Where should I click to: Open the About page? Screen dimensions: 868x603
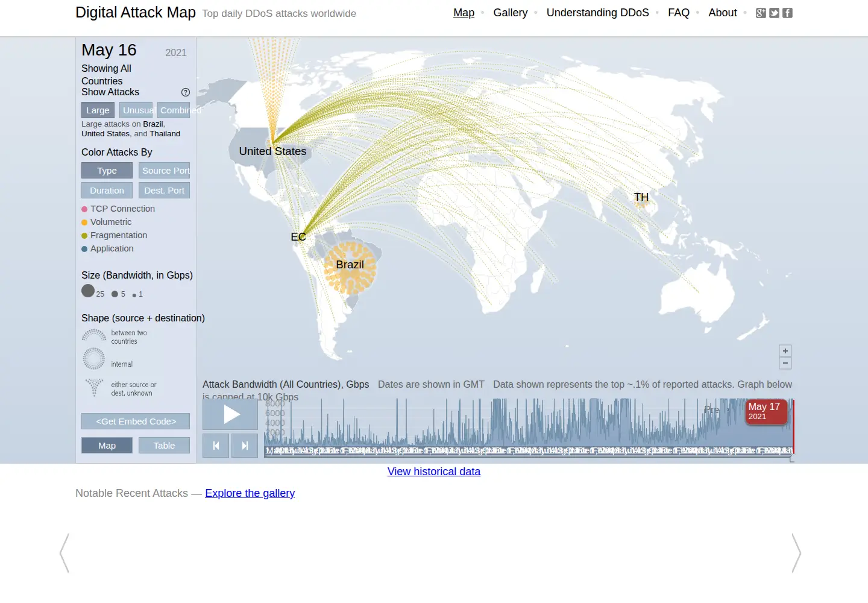[722, 13]
